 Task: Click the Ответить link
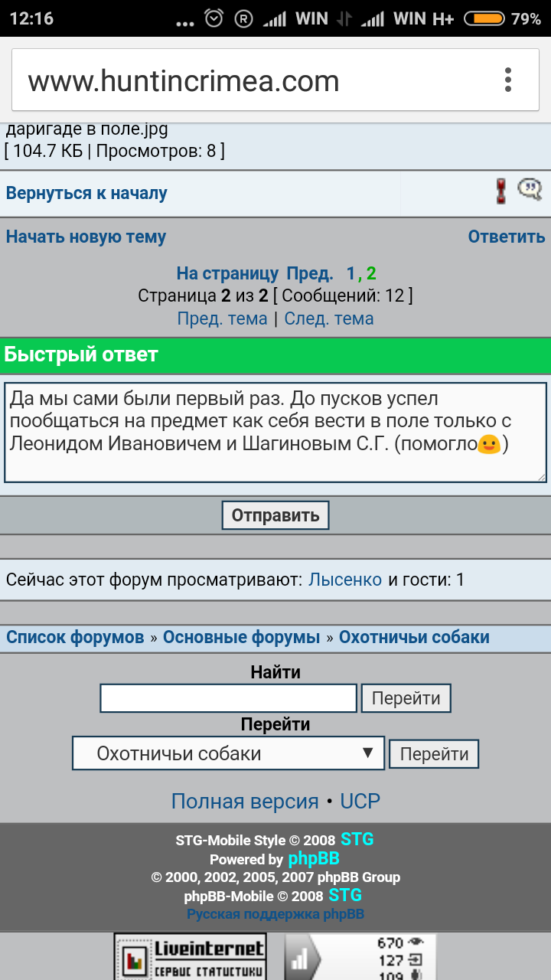[506, 237]
